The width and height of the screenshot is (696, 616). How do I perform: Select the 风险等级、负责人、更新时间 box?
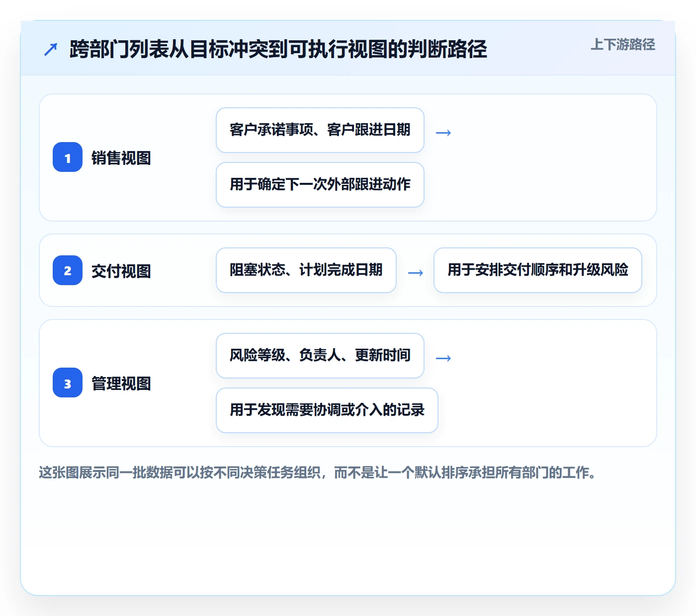(320, 356)
